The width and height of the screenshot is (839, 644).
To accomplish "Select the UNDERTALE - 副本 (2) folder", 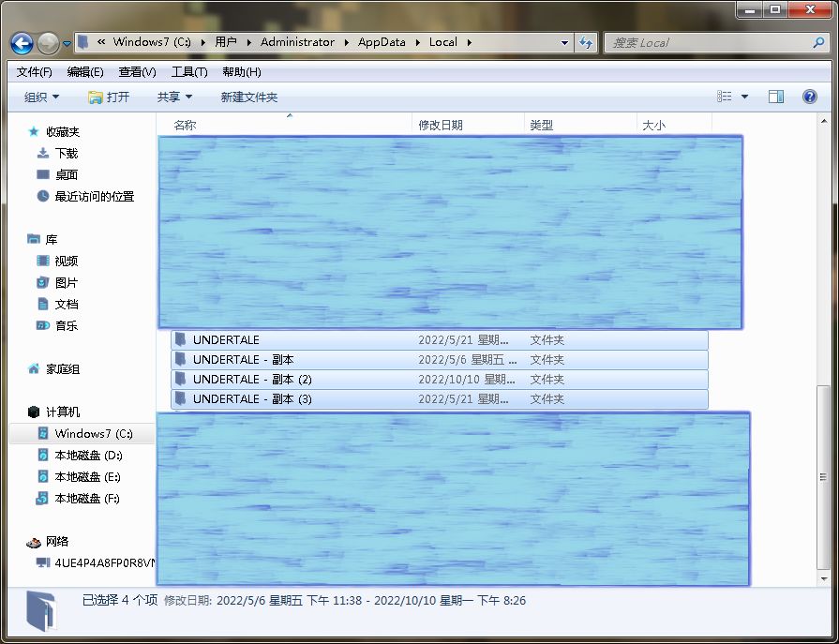I will 440,380.
